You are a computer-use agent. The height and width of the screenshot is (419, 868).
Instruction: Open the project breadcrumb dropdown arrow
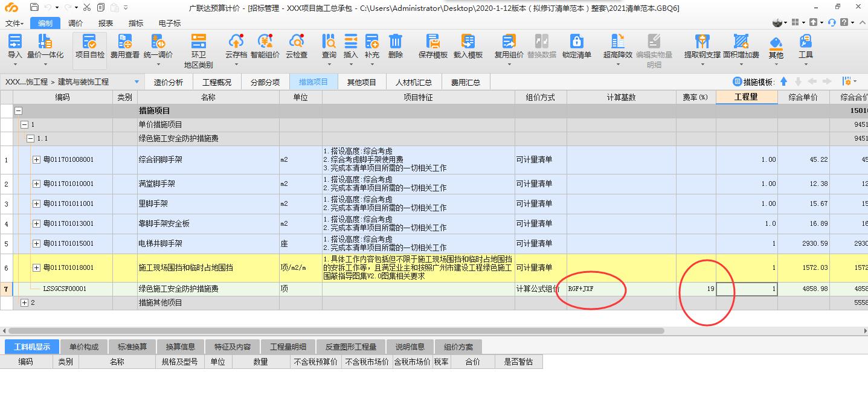tap(137, 82)
